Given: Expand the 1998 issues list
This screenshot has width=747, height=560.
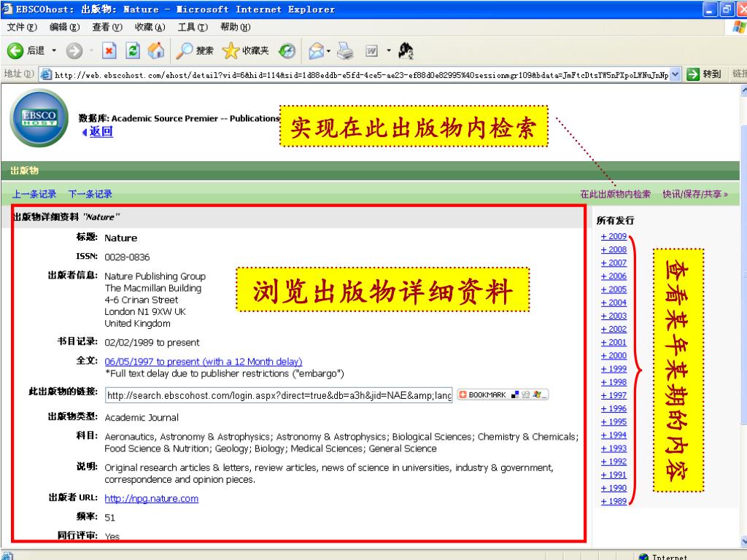Looking at the screenshot, I should (x=614, y=382).
